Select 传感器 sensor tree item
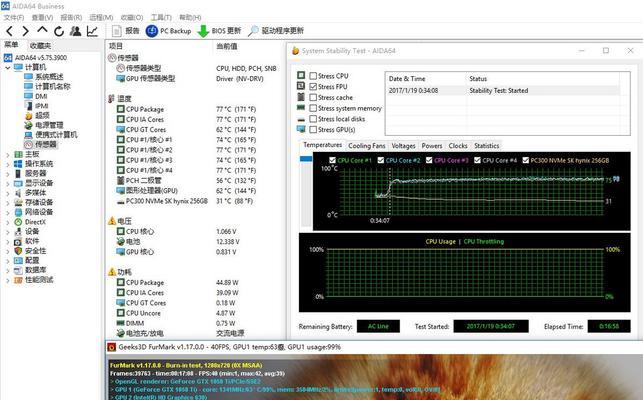This screenshot has width=643, height=400. (x=46, y=144)
